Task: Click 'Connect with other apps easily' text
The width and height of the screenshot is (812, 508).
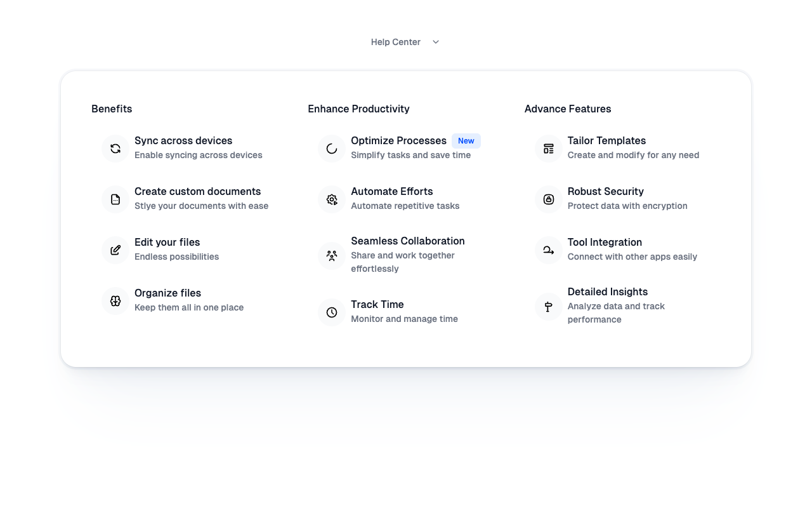Action: point(632,257)
